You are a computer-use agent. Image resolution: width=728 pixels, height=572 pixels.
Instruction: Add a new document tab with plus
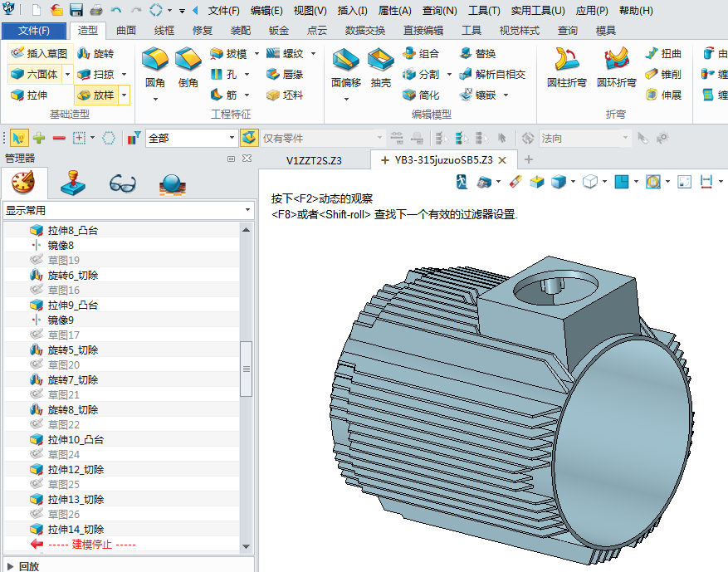[x=529, y=159]
